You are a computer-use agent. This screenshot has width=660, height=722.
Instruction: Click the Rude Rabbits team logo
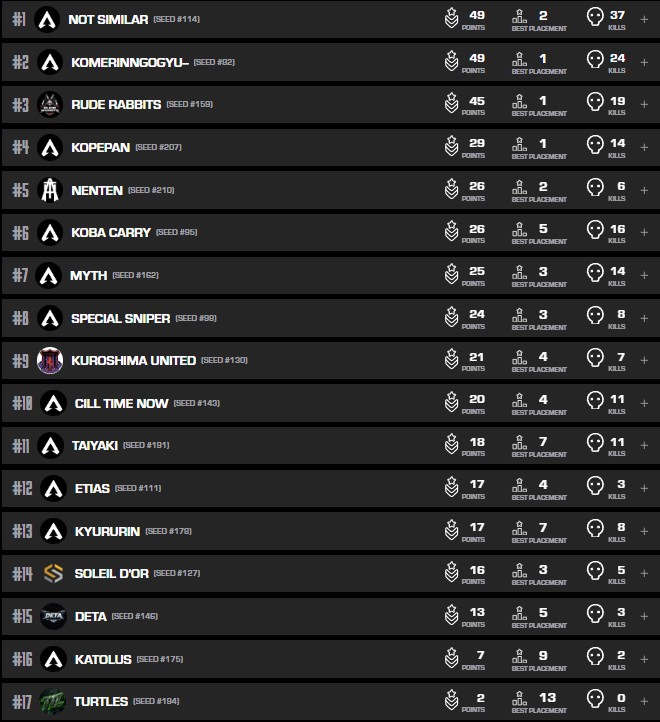point(50,104)
